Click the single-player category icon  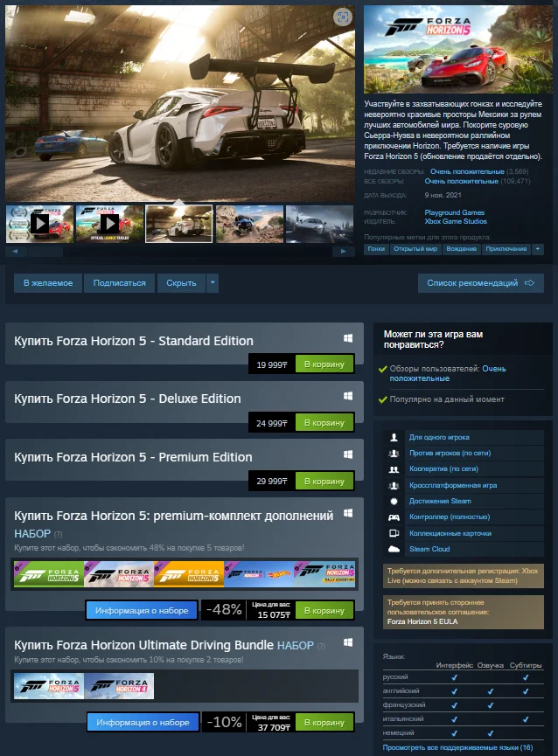coord(394,437)
